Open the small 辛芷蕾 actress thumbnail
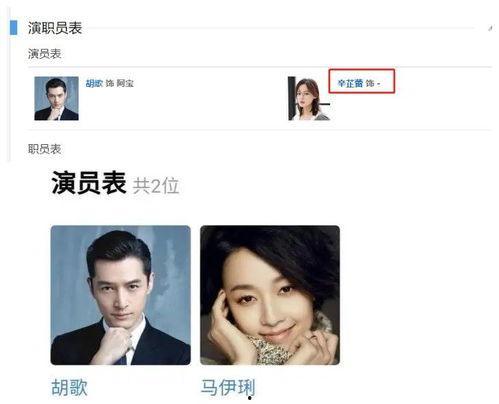This screenshot has width=499, height=404. (x=309, y=98)
